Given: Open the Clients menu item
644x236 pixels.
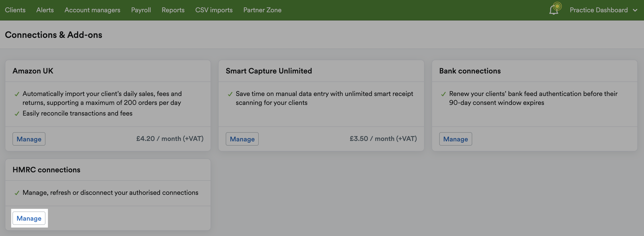Looking at the screenshot, I should [x=15, y=10].
